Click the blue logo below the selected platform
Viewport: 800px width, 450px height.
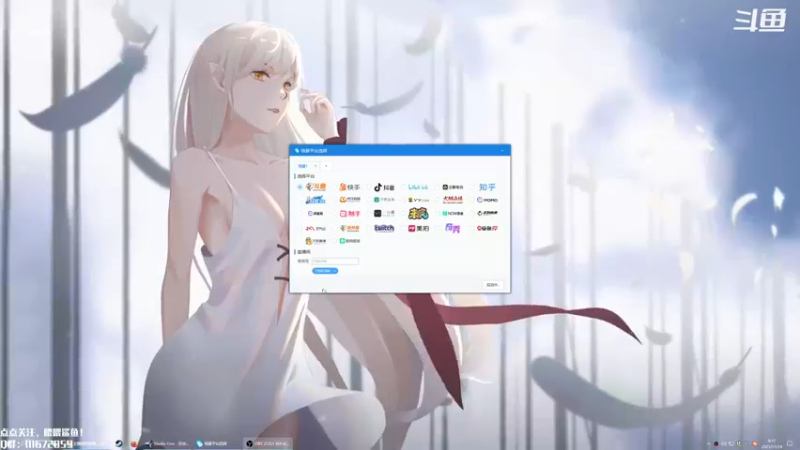(315, 199)
